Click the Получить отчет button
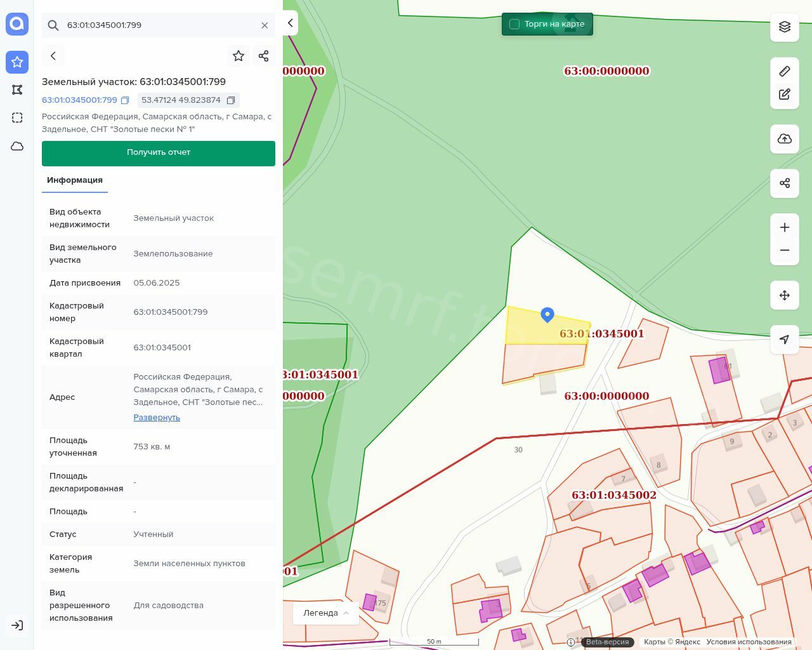812x650 pixels. (x=159, y=153)
